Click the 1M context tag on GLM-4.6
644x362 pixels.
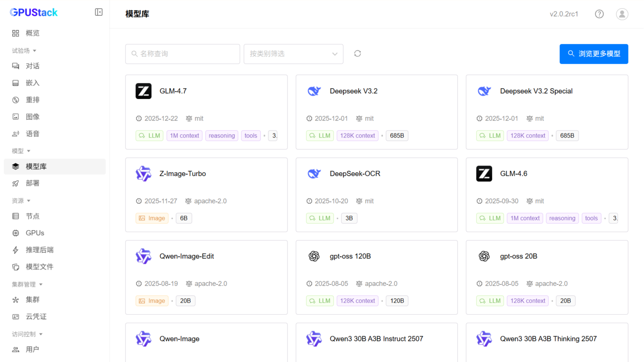[x=525, y=218]
